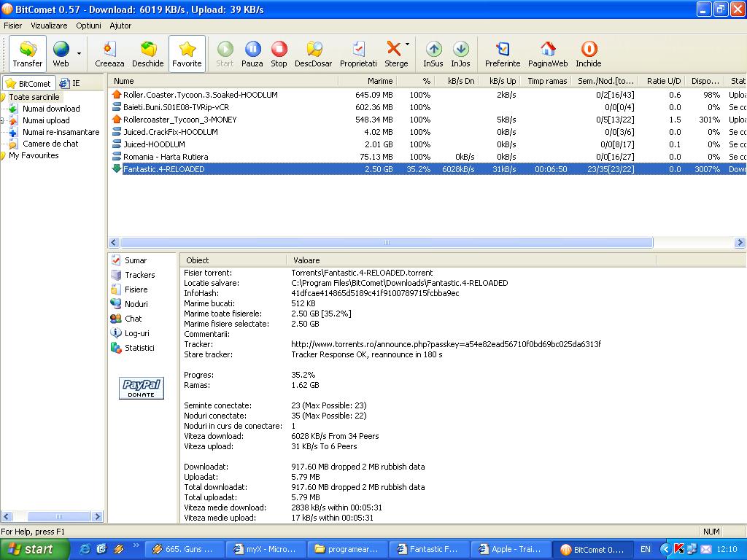Move task up with InSus

point(433,54)
